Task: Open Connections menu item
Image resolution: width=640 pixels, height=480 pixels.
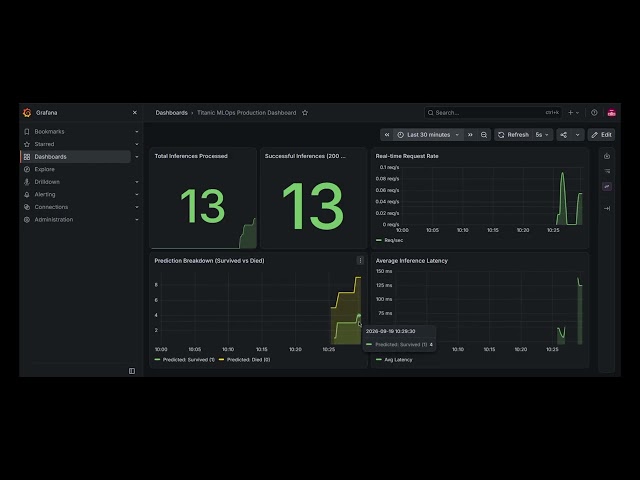Action: (x=51, y=207)
